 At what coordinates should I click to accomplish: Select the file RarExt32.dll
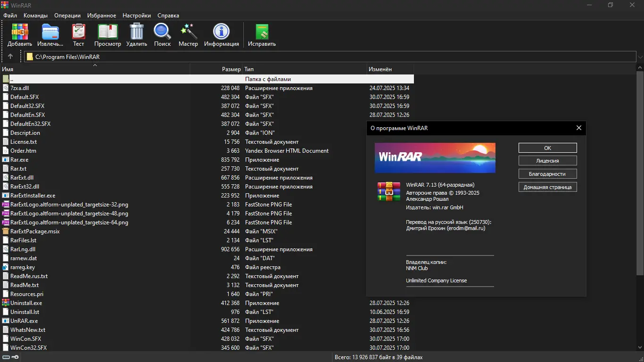[x=25, y=187]
